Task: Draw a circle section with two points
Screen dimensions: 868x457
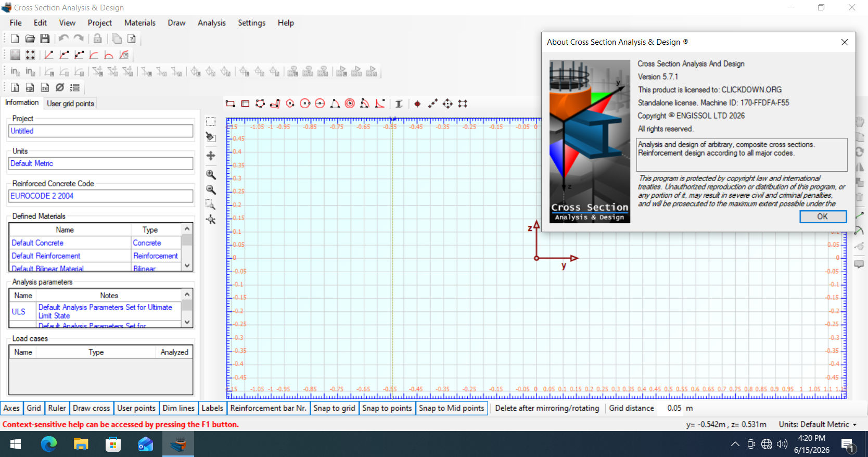Action: [305, 104]
